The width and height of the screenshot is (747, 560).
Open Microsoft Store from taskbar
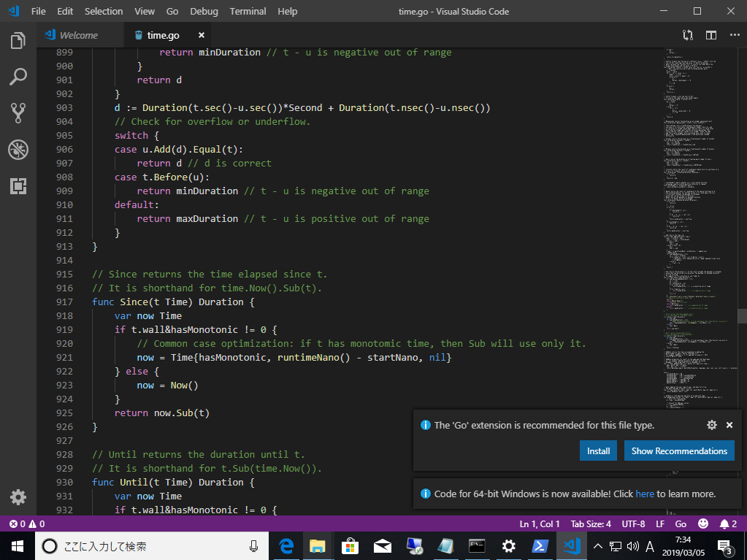[x=350, y=546]
